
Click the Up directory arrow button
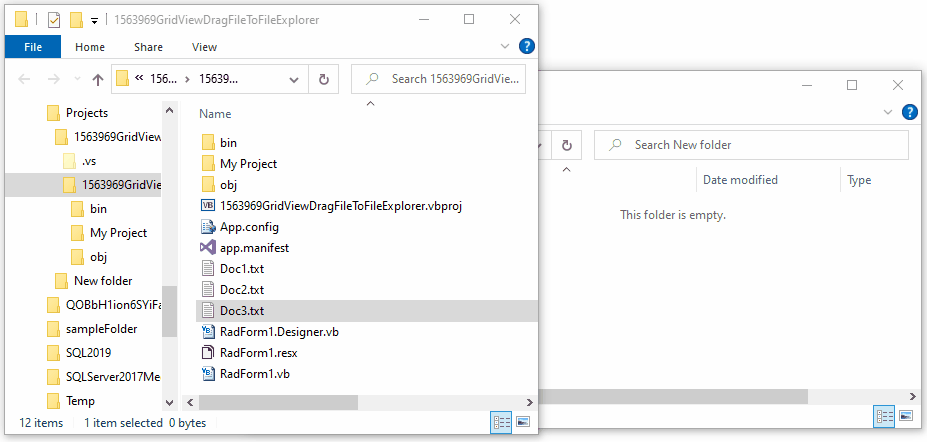point(98,79)
